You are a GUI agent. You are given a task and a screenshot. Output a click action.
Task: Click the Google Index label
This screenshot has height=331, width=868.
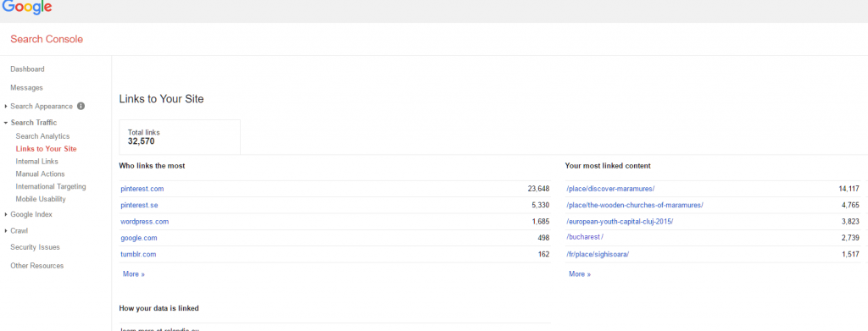tap(31, 214)
